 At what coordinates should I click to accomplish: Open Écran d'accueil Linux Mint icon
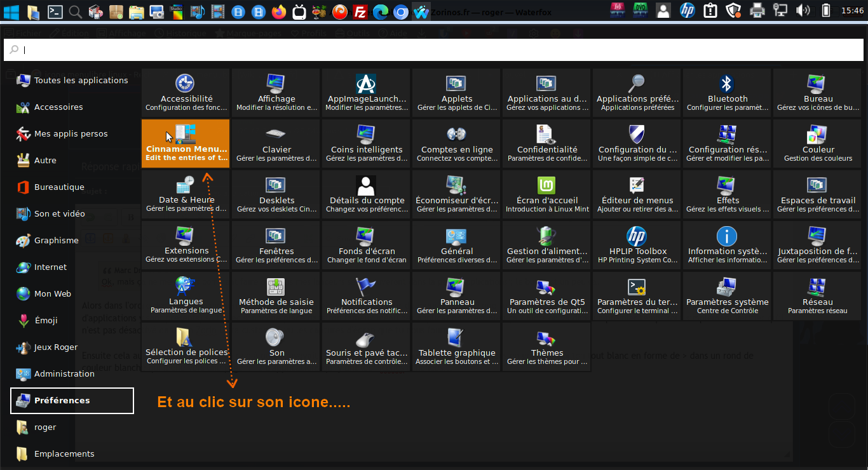[x=546, y=194]
